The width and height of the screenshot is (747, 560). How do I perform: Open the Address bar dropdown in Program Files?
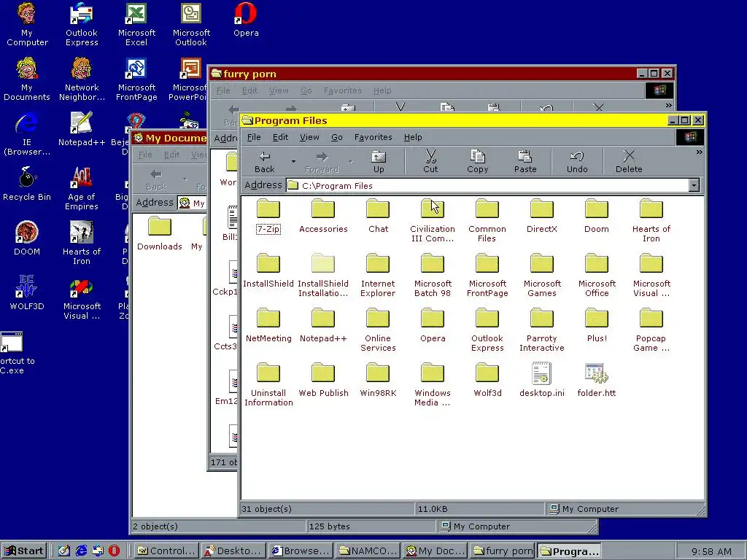pos(694,185)
